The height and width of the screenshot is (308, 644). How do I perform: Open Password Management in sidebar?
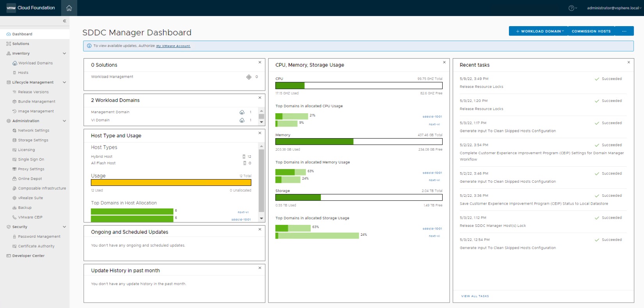pos(39,237)
